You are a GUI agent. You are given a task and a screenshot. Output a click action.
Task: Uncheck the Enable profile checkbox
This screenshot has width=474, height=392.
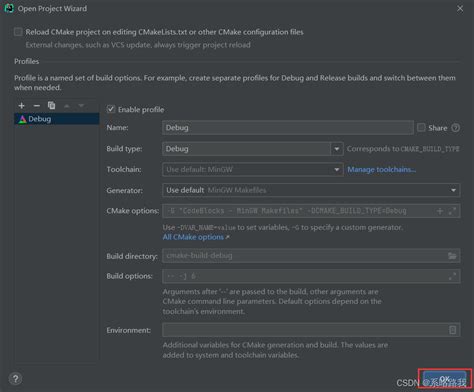click(x=111, y=109)
